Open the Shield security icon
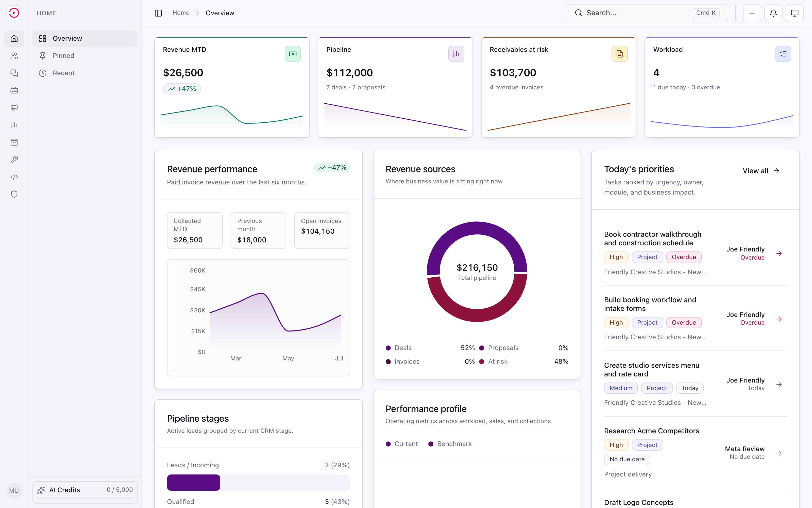 click(x=14, y=194)
